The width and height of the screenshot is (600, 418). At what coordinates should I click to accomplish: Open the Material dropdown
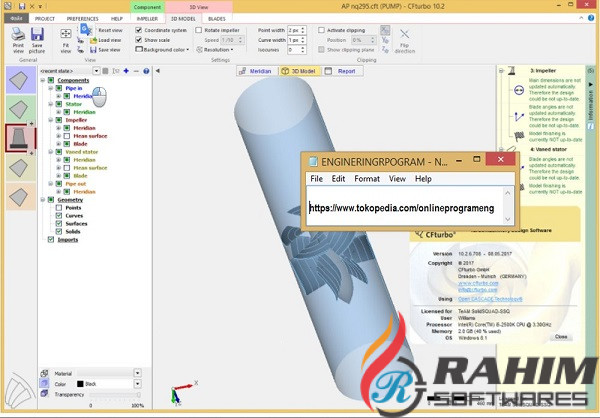(138, 373)
